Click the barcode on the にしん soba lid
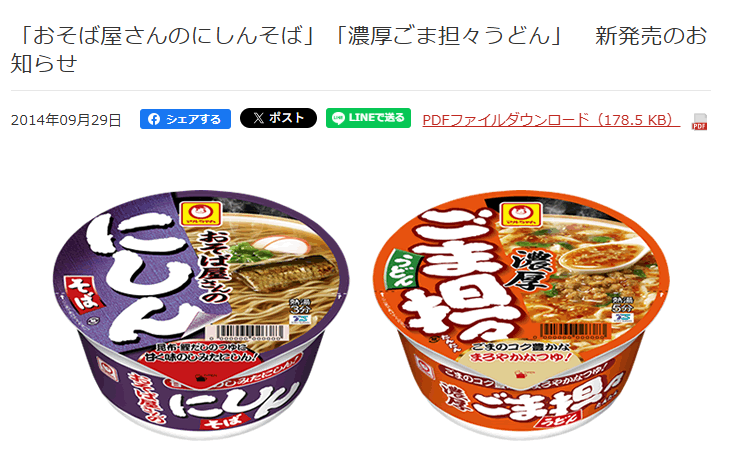Viewport: 737px width, 464px height. pyautogui.click(x=246, y=332)
